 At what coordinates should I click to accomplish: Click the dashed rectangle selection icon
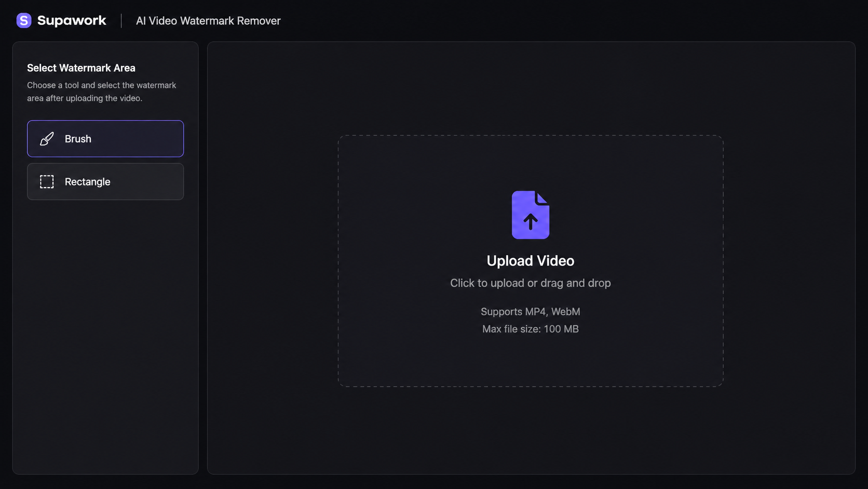click(x=47, y=181)
